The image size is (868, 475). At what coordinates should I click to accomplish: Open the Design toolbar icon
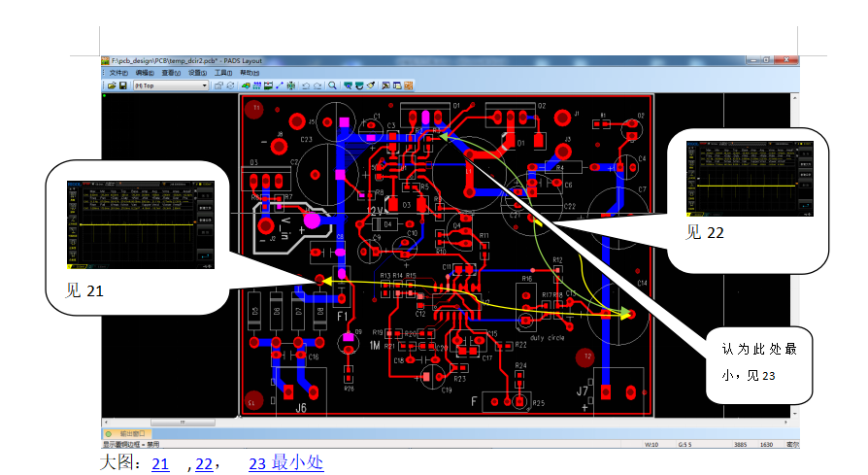coord(257,85)
